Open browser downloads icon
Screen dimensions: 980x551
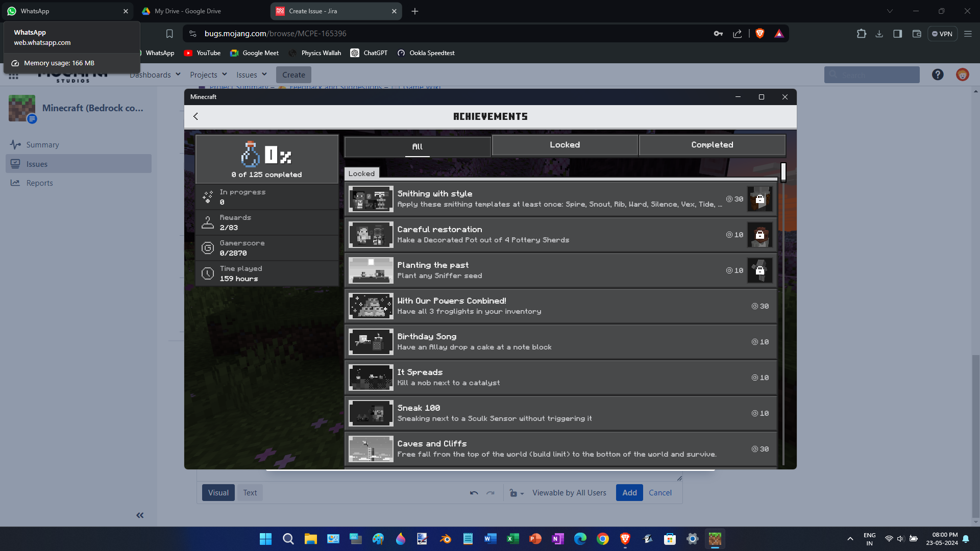click(x=879, y=34)
